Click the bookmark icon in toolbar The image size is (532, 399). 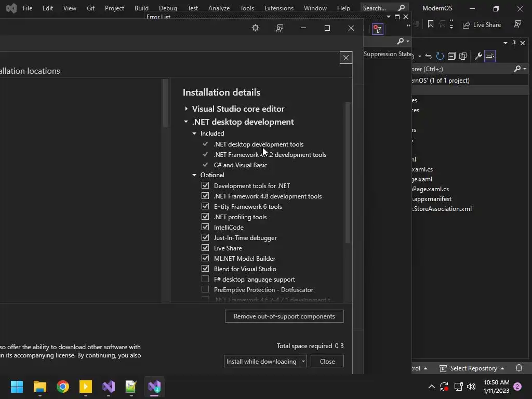[x=431, y=24]
